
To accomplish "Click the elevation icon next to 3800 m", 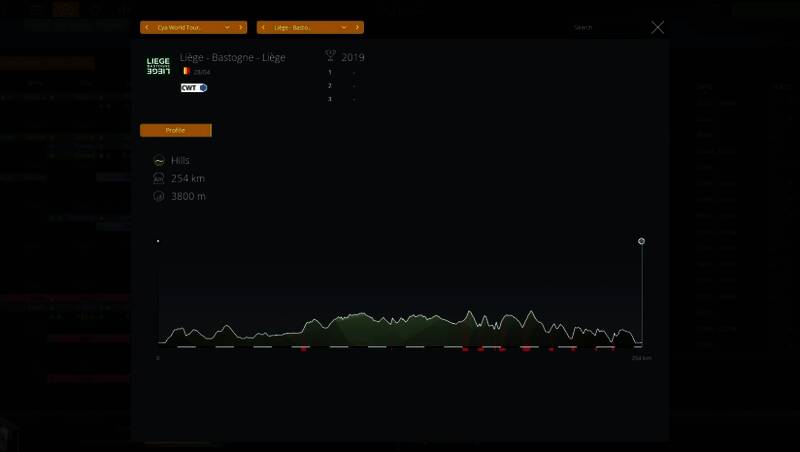I will click(x=159, y=196).
